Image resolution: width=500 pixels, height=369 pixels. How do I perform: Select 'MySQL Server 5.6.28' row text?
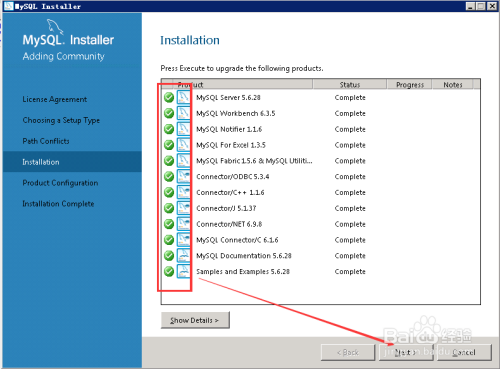228,98
